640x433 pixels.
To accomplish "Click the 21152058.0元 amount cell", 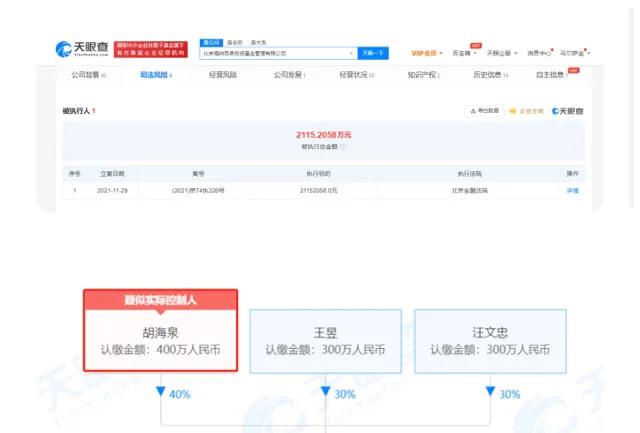I will click(318, 191).
